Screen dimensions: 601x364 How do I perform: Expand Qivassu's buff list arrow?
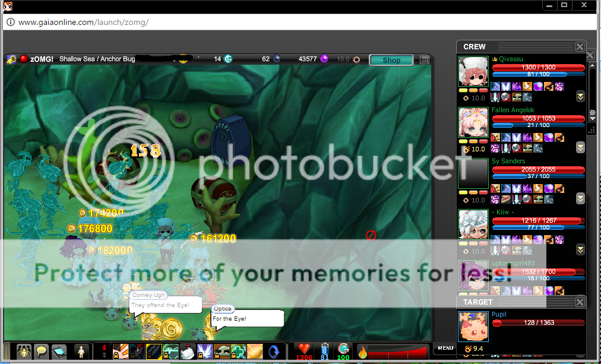580,97
